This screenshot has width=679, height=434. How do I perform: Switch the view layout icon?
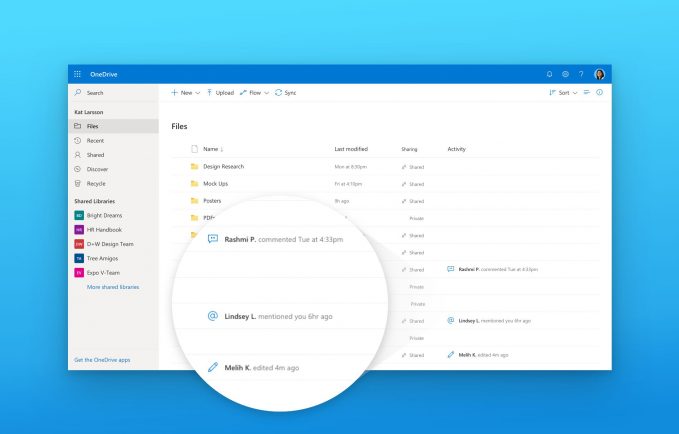[586, 92]
